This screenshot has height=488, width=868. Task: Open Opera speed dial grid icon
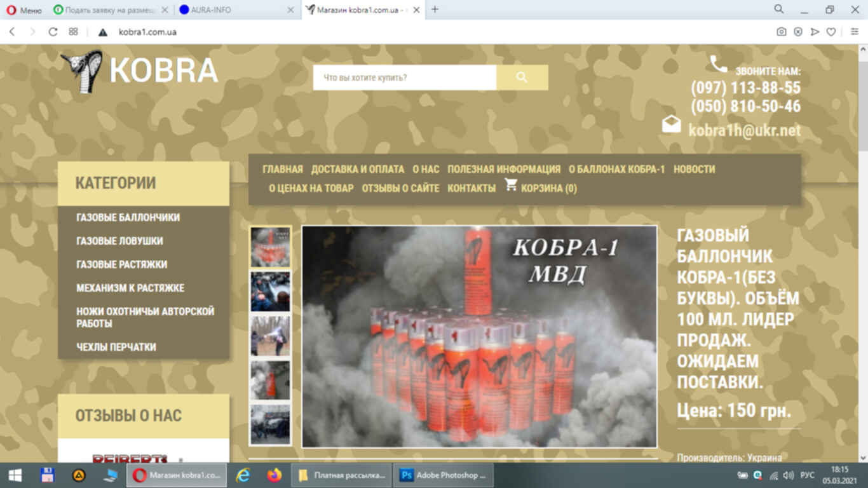coord(73,32)
